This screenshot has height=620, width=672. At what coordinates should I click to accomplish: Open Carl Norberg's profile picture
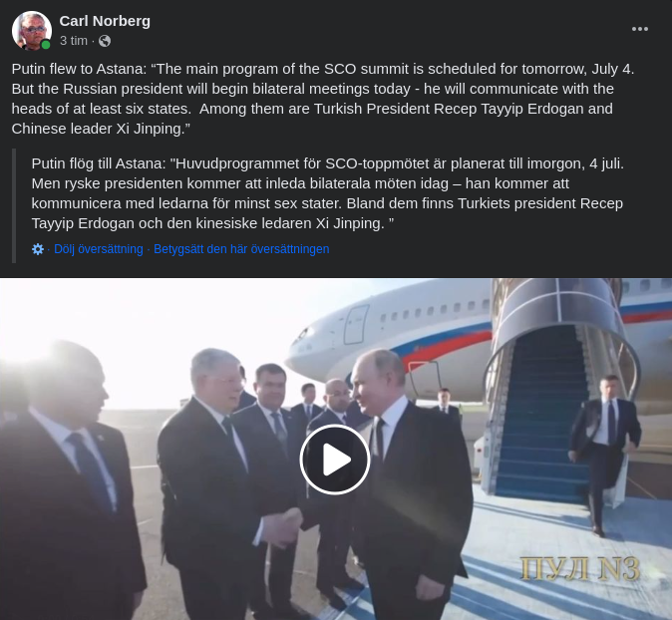click(32, 31)
